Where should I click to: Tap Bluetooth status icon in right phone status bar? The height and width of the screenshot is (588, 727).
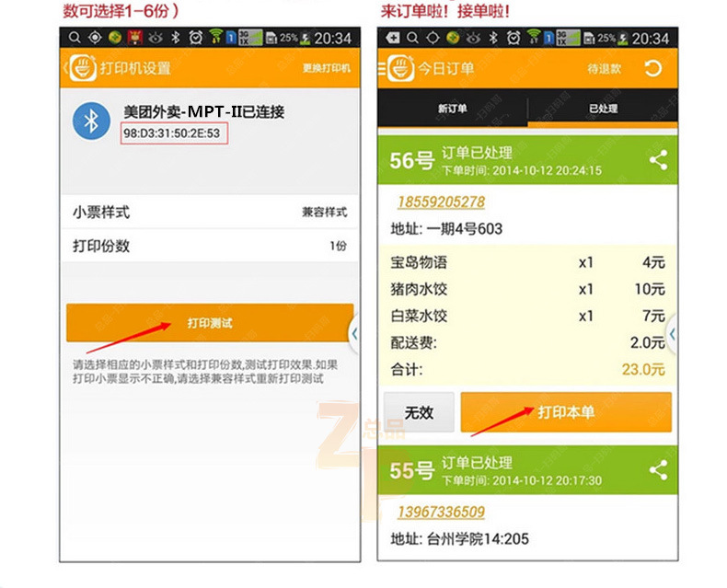pyautogui.click(x=493, y=38)
